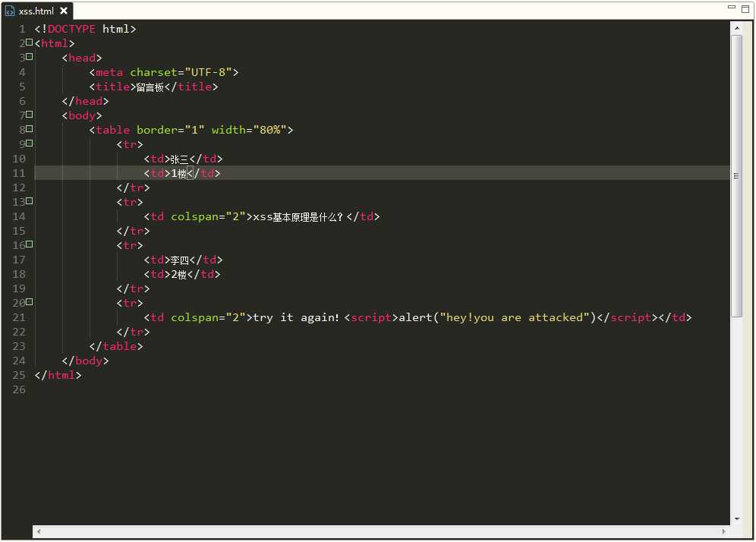Screen dimensions: 756x542
Task: Click the border="1" attribute
Action: [170, 130]
